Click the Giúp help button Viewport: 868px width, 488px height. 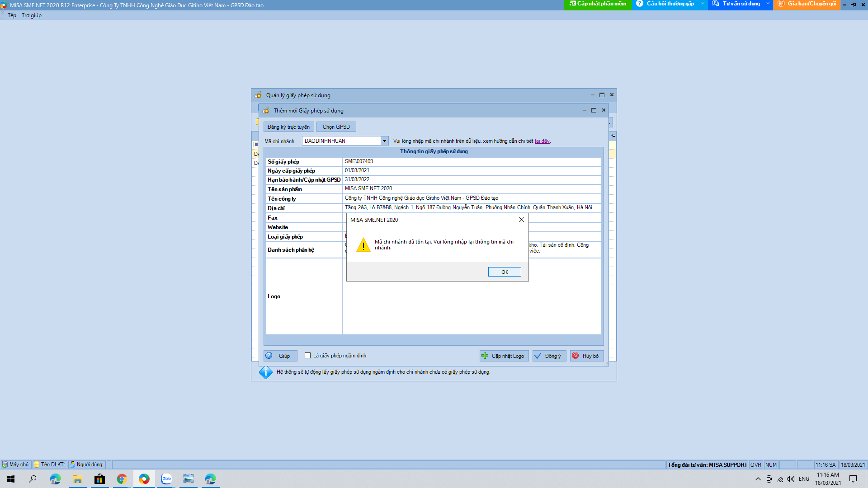click(280, 356)
